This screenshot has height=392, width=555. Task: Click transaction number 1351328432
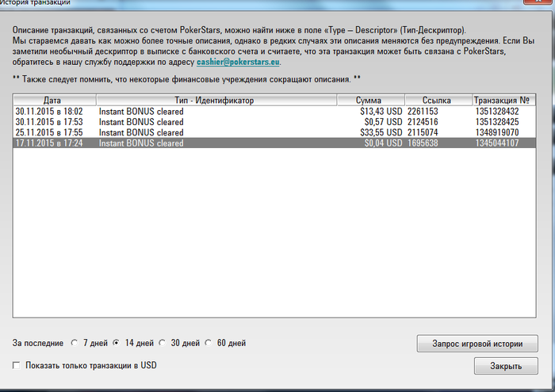tap(497, 112)
